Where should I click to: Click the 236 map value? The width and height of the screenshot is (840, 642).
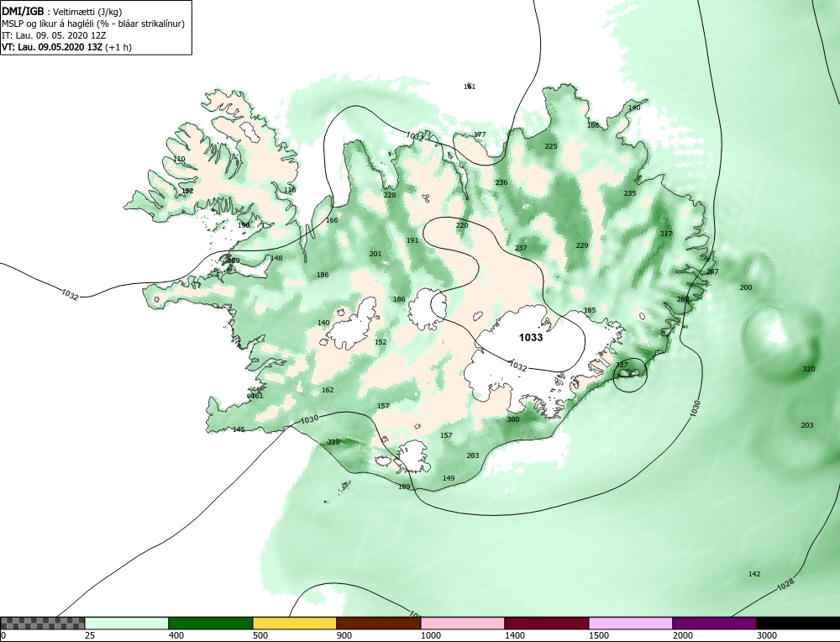click(501, 182)
